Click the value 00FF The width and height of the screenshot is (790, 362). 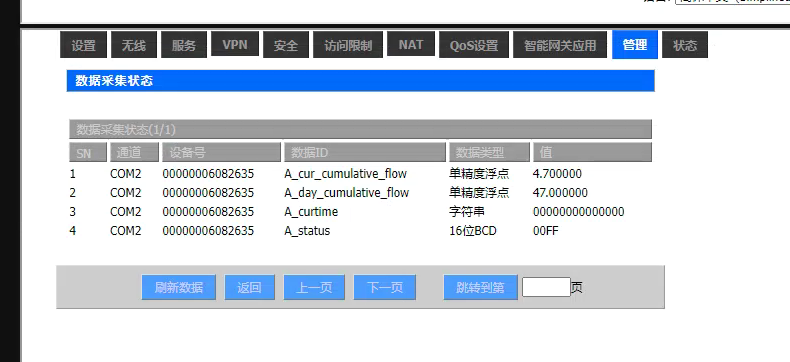[546, 231]
